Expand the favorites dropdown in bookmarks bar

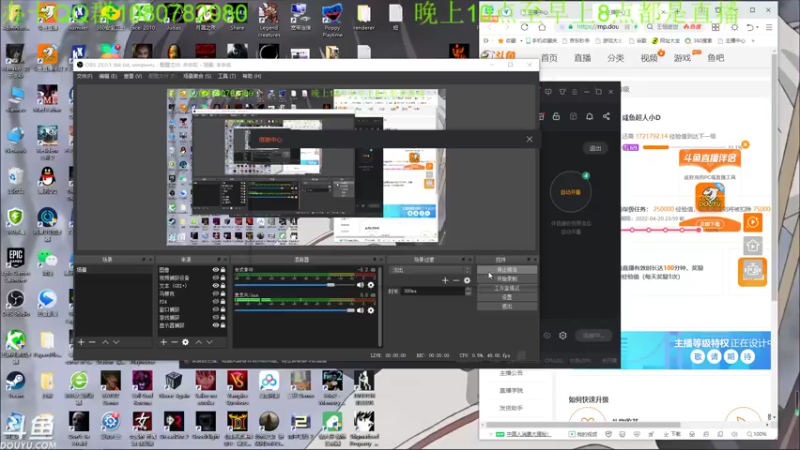[521, 40]
